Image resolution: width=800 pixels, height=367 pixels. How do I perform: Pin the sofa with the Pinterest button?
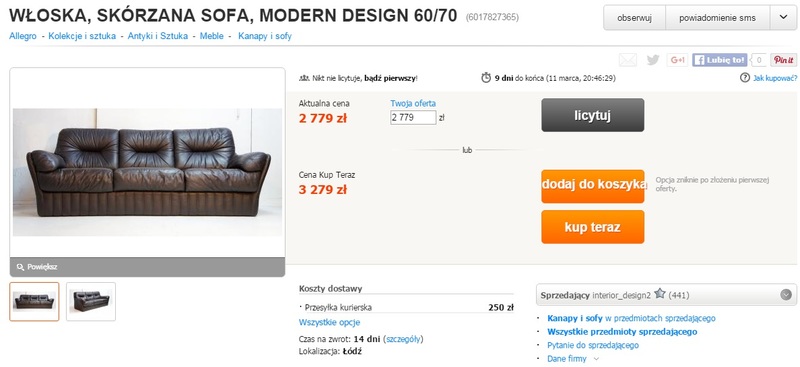(783, 60)
